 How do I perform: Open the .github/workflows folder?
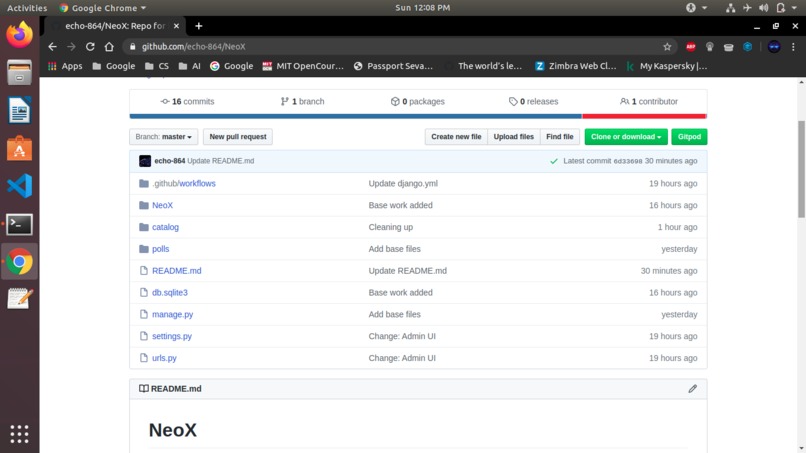(184, 184)
